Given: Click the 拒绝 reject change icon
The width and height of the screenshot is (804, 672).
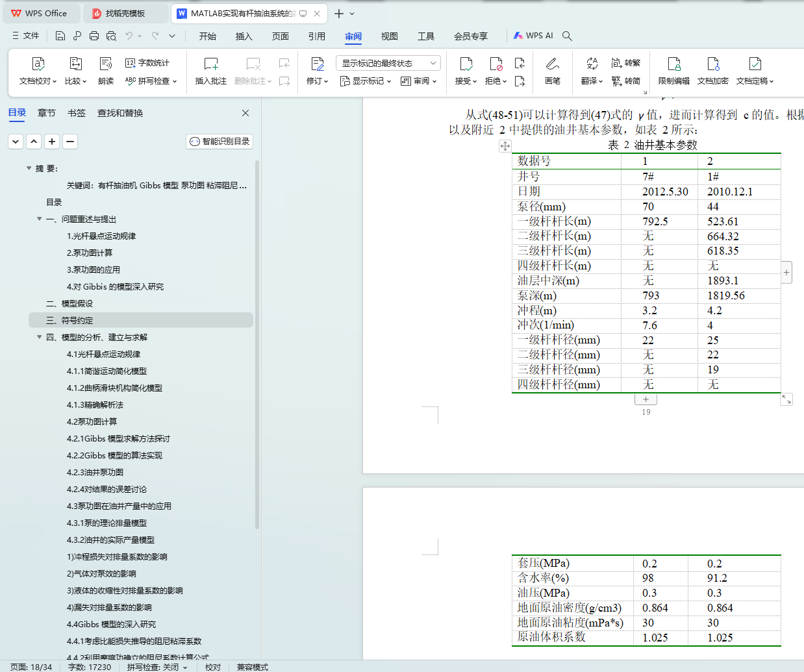Looking at the screenshot, I should 496,64.
